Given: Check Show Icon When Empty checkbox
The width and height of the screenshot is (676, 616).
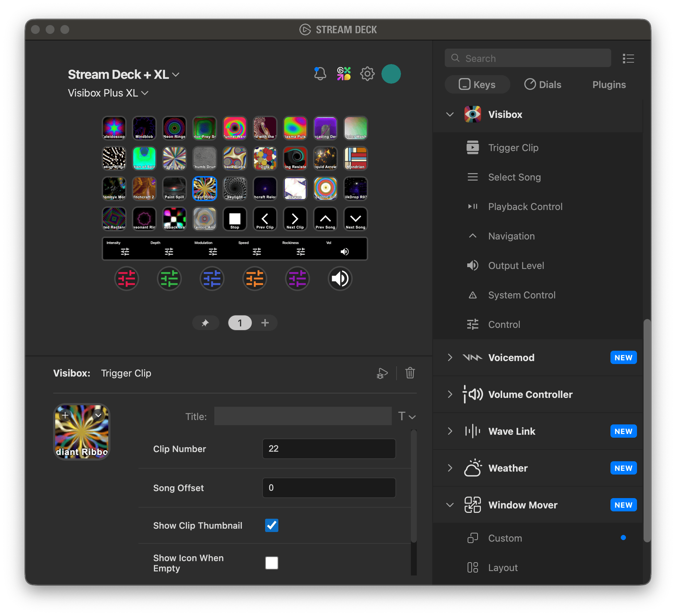Looking at the screenshot, I should click(272, 563).
